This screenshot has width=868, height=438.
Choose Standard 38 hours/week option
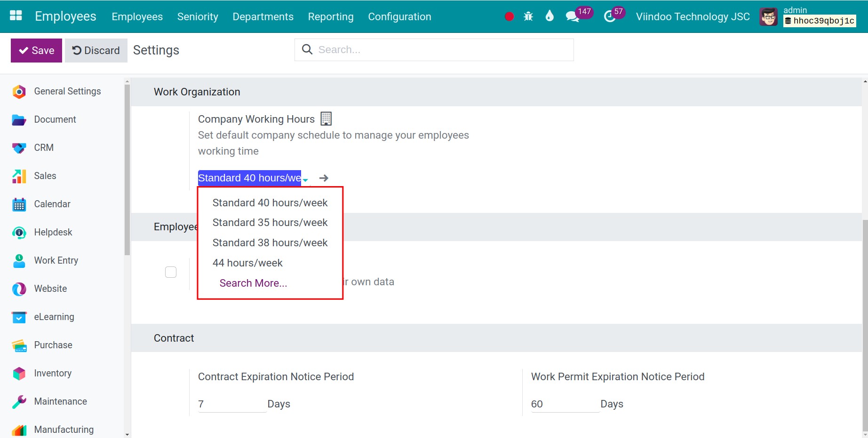(x=270, y=243)
